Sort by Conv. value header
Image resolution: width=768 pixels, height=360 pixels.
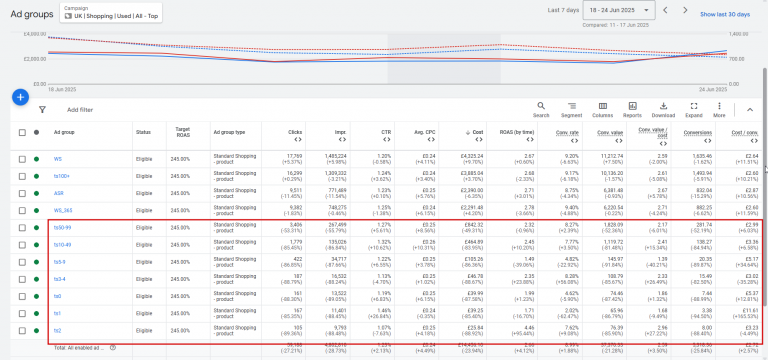[610, 132]
